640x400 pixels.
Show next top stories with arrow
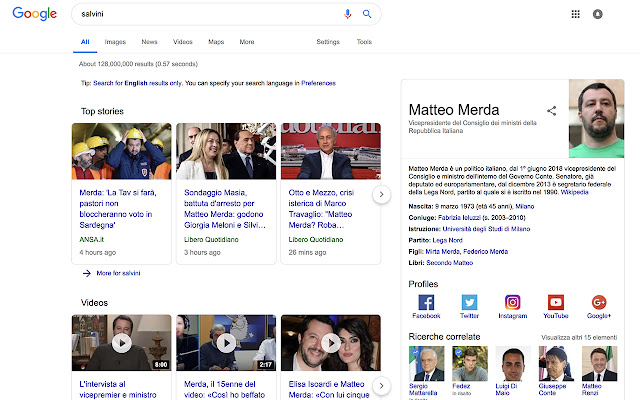(x=381, y=194)
